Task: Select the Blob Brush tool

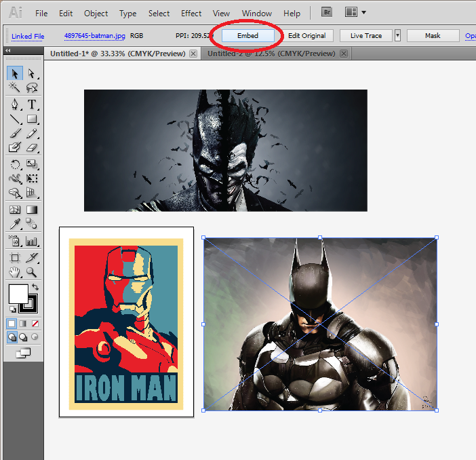Action: 14,147
